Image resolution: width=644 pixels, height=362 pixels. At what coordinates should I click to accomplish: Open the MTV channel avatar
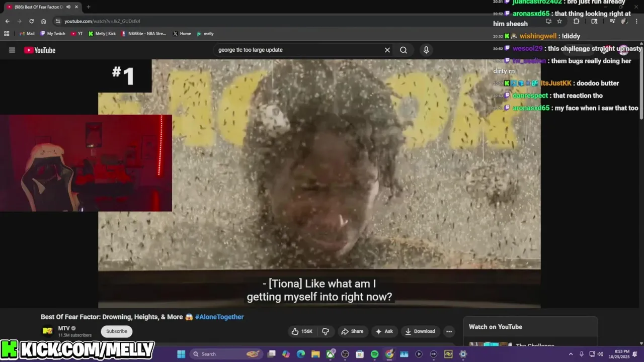47,331
